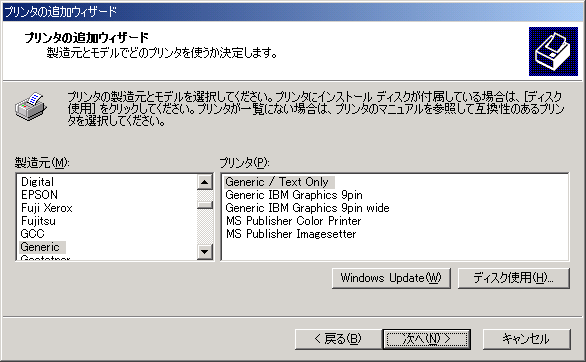Viewport: 586px width, 362px height.
Task: Click the manufacturer list scroll down arrow
Action: point(204,251)
